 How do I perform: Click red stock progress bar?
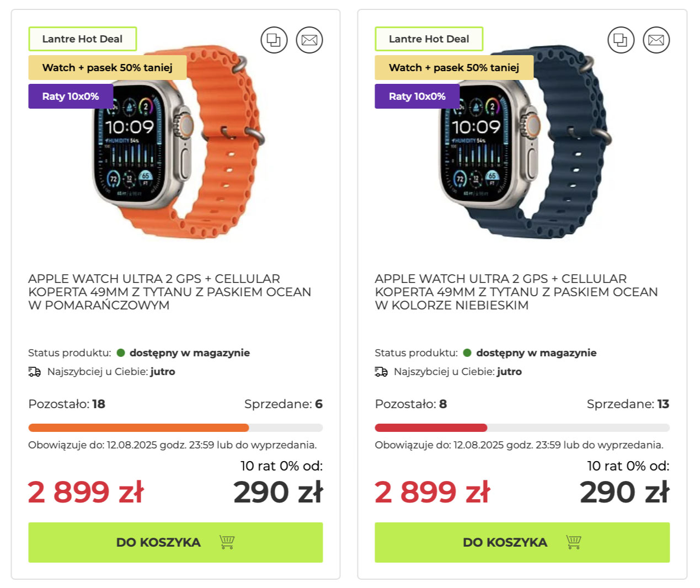pyautogui.click(x=522, y=427)
